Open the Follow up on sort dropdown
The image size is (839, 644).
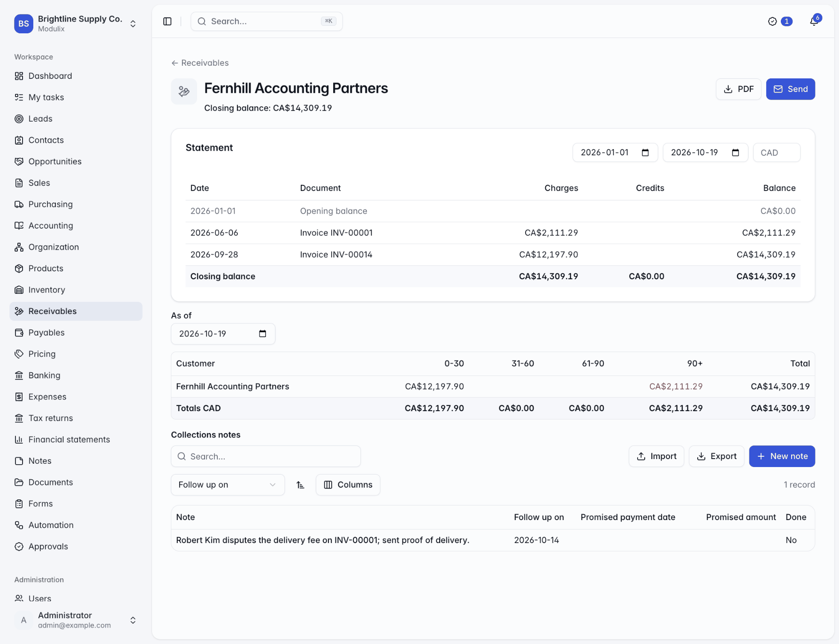(x=228, y=484)
